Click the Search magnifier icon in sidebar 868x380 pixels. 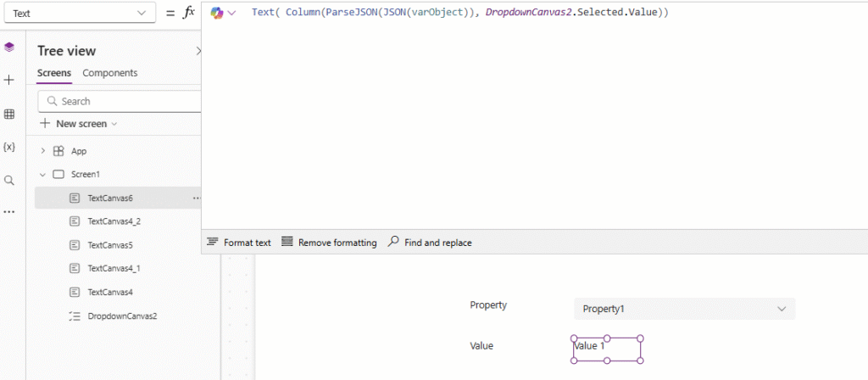pos(8,181)
